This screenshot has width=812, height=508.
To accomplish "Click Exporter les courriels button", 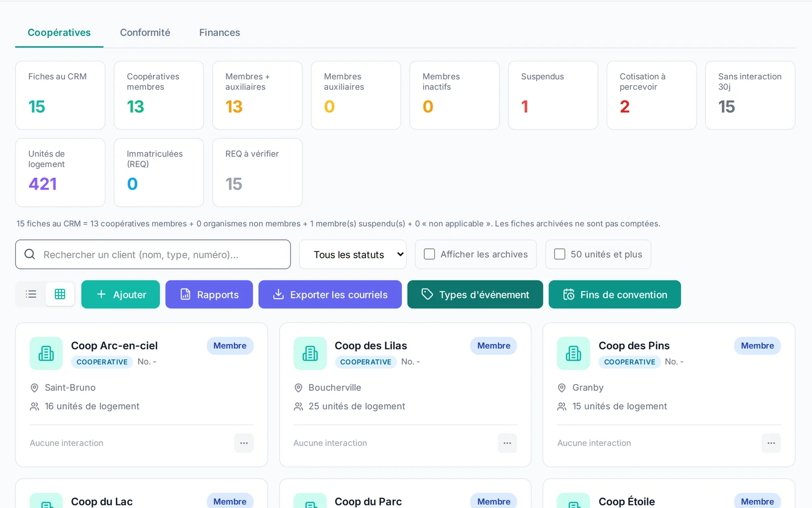I will coord(330,295).
